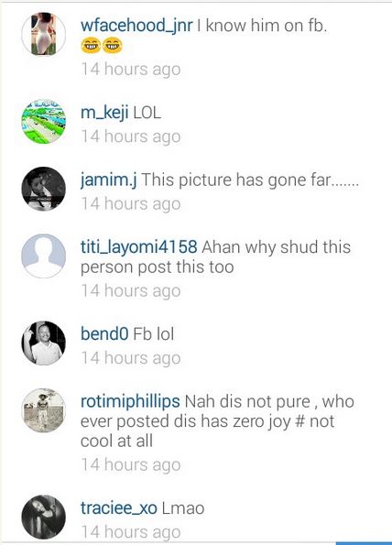
Task: Open traciee_xo's profile picture
Action: pyautogui.click(x=43, y=518)
